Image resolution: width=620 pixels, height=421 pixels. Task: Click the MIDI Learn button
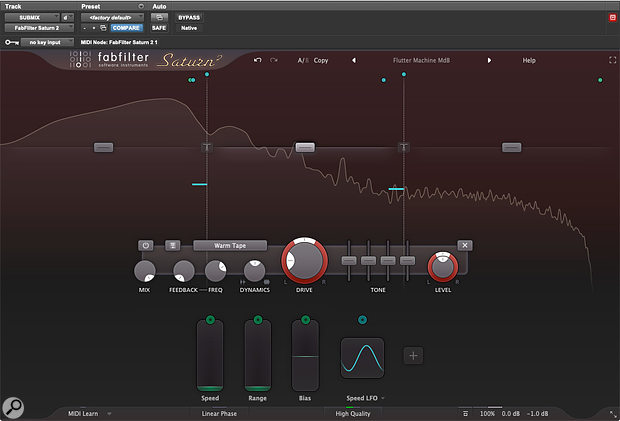click(x=83, y=413)
